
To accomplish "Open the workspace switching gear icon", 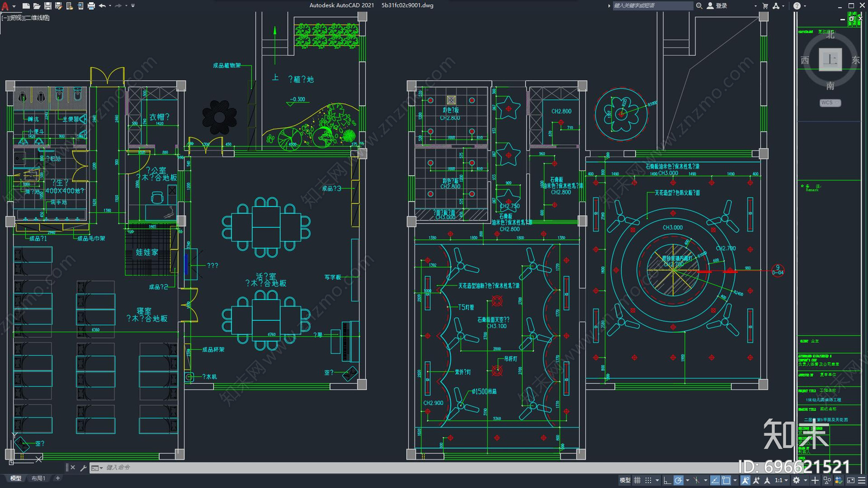I will [796, 480].
